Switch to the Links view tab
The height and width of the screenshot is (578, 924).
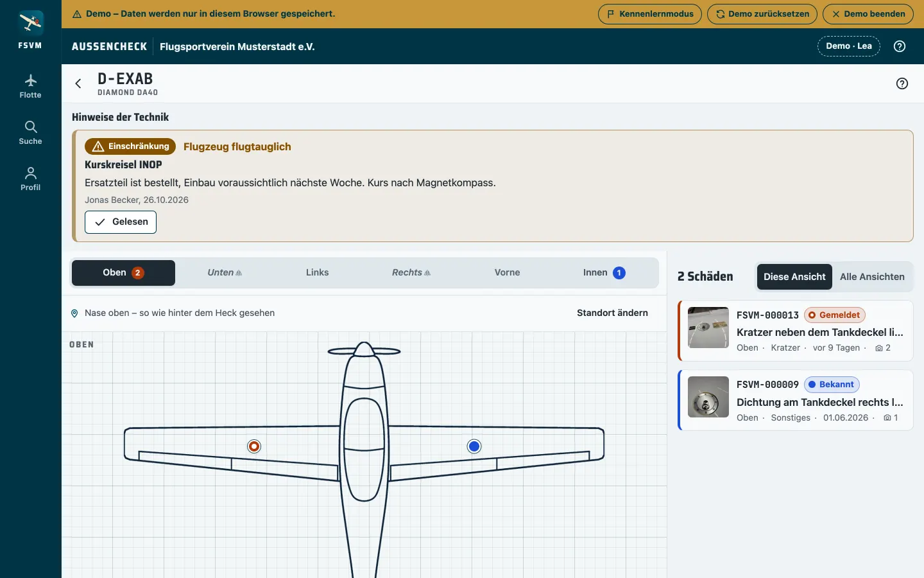317,273
